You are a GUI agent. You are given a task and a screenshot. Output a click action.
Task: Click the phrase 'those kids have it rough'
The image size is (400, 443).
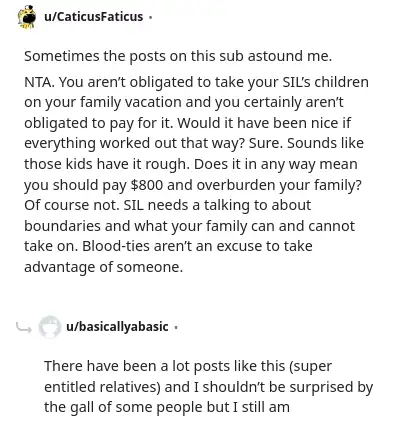tap(107, 164)
